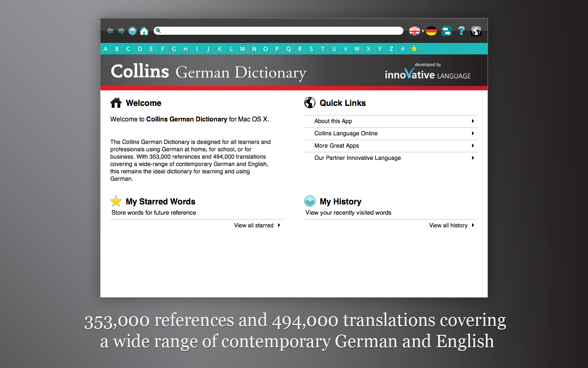This screenshot has height=368, width=588.
Task: Open starred words via alphabet bar star
Action: (414, 49)
